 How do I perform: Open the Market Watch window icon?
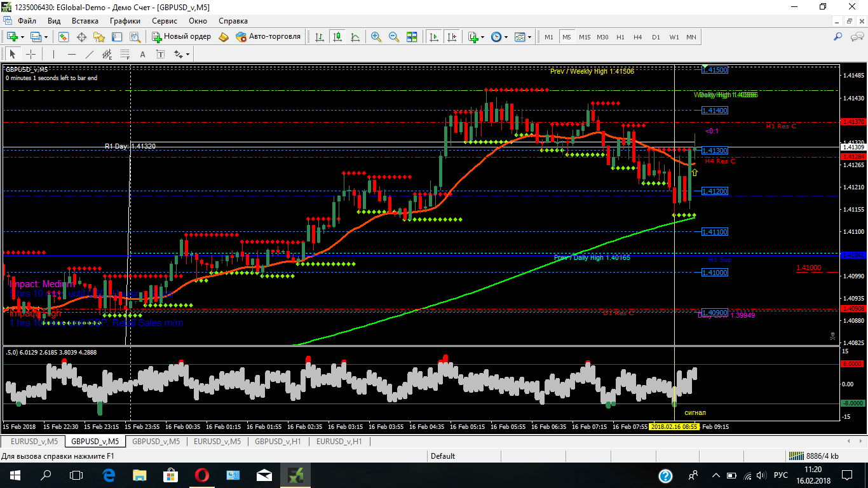[x=62, y=37]
